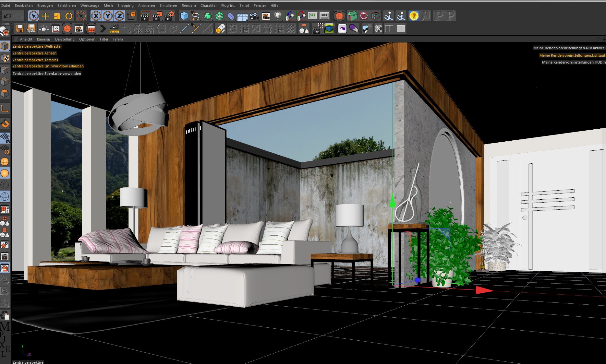Image resolution: width=606 pixels, height=364 pixels.
Task: Click the light bulb icon in top toolbar
Action: coord(278,16)
